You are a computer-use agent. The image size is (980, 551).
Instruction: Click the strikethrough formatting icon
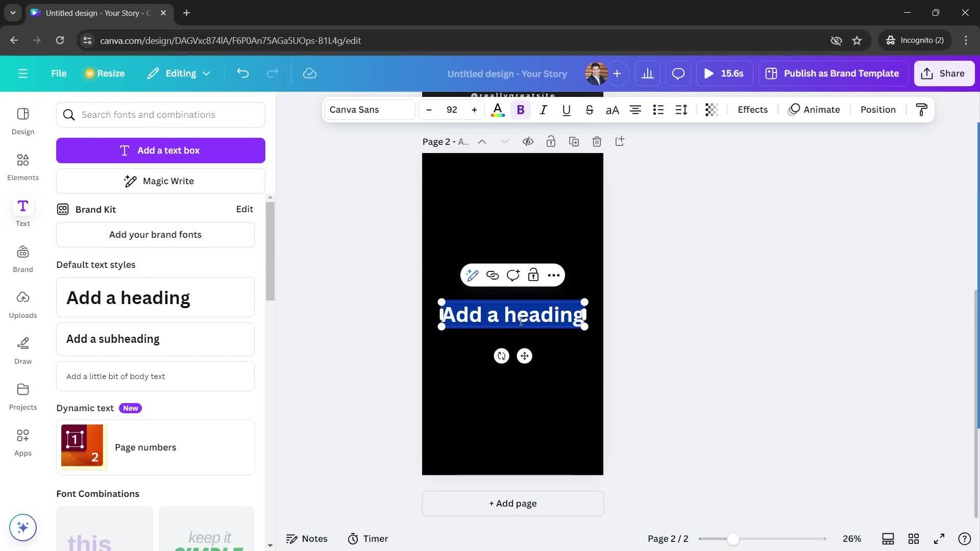click(589, 110)
